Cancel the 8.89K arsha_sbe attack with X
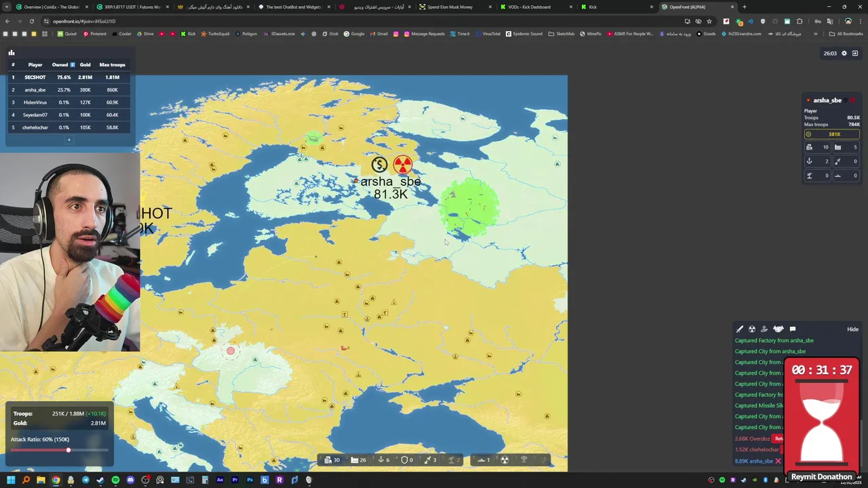The image size is (868, 488). tap(778, 461)
